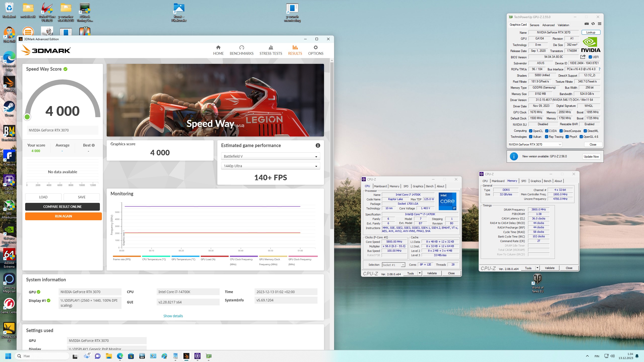Open GeForce Experience desktop icon
The height and width of the screenshot is (362, 644).
point(9,234)
